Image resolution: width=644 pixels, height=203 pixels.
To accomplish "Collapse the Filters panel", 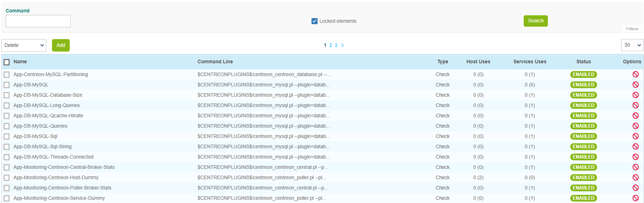I will click(x=632, y=29).
